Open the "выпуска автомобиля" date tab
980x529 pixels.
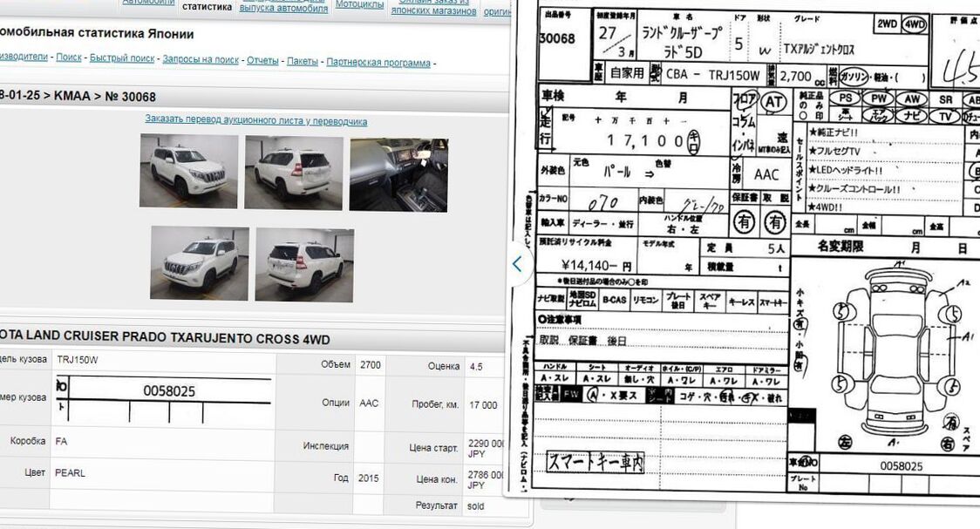pyautogui.click(x=283, y=9)
